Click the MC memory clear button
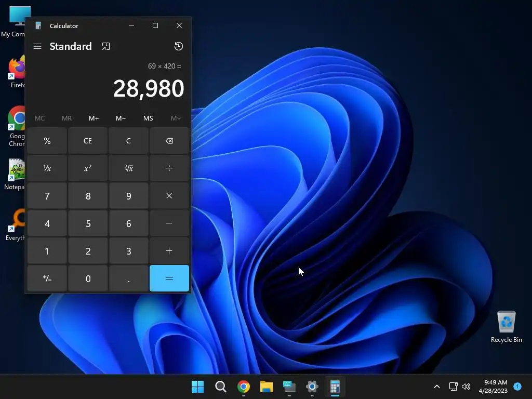This screenshot has height=399, width=532. tap(39, 118)
